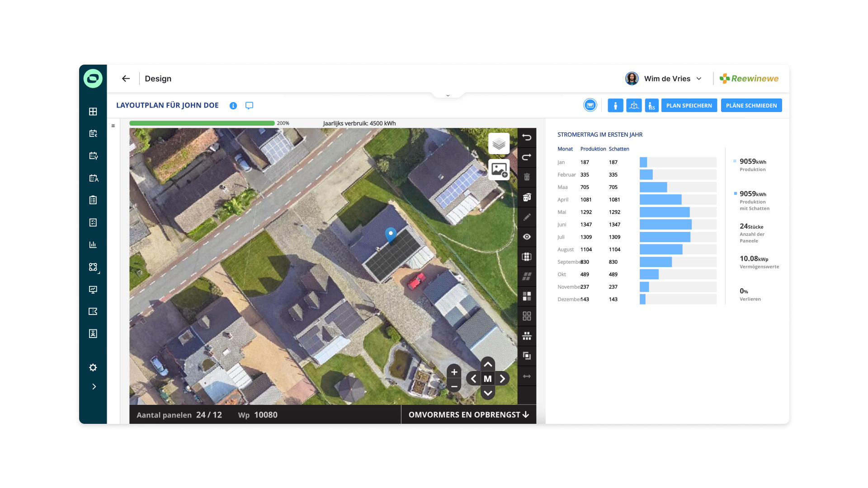The height and width of the screenshot is (488, 868).
Task: Expand the header collapse chevron
Action: [x=448, y=95]
